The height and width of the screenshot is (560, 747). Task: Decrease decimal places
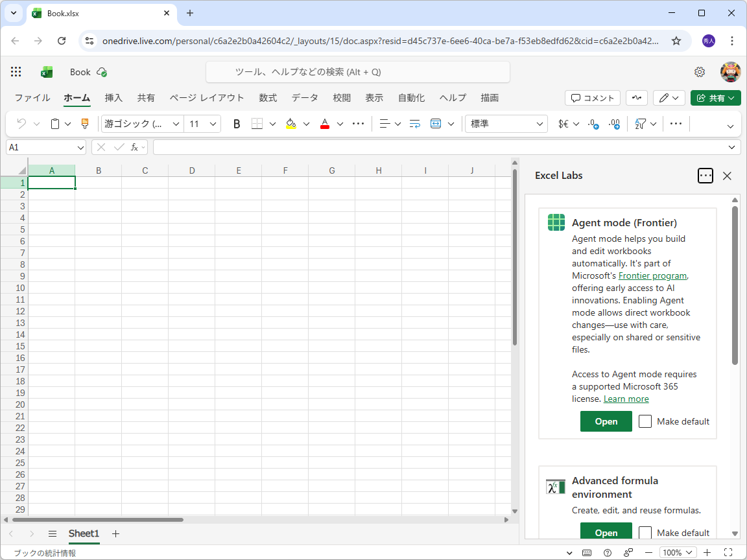593,124
